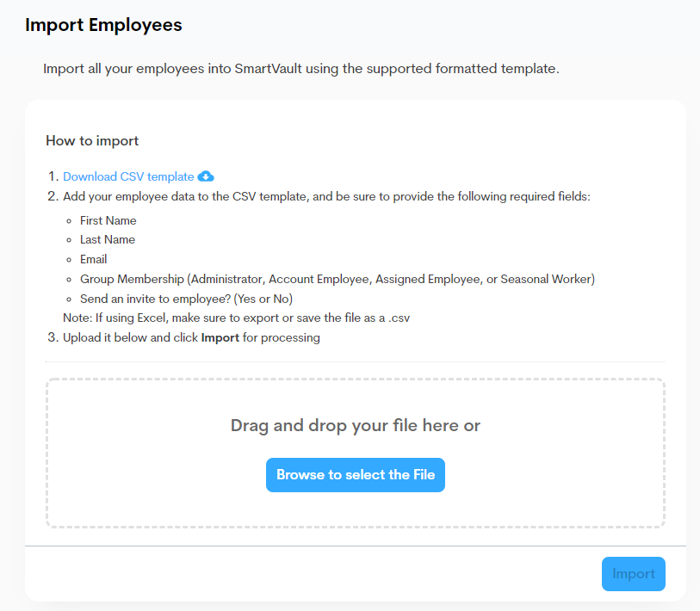Click the Seasonal Worker group option text
Viewport: 700px width, 611px height.
pos(546,279)
